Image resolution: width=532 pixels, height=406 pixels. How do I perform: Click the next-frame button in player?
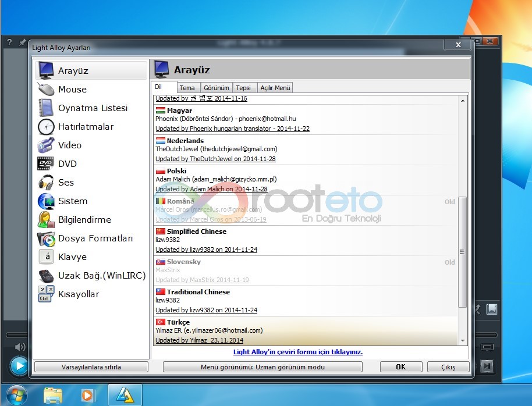[487, 366]
